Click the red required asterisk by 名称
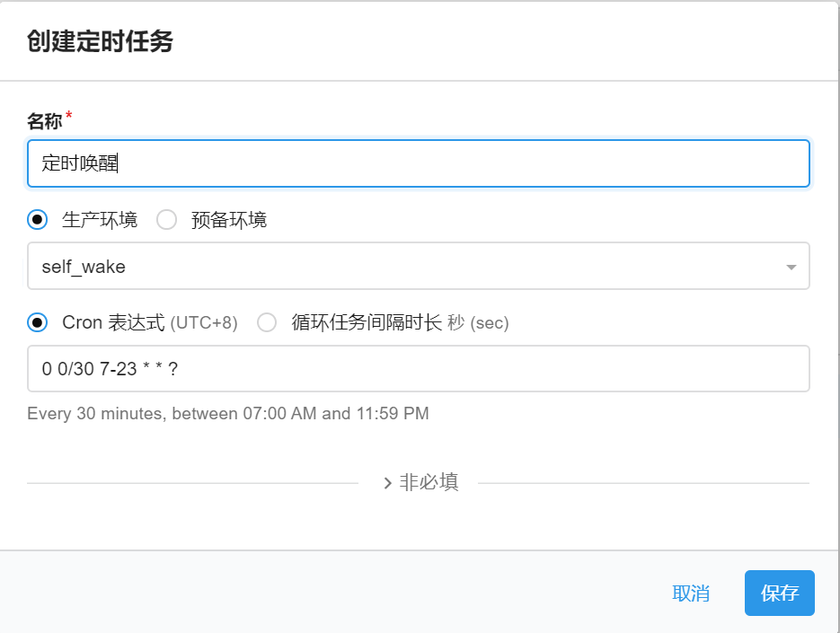Screen dimensions: 840x633 tap(69, 117)
